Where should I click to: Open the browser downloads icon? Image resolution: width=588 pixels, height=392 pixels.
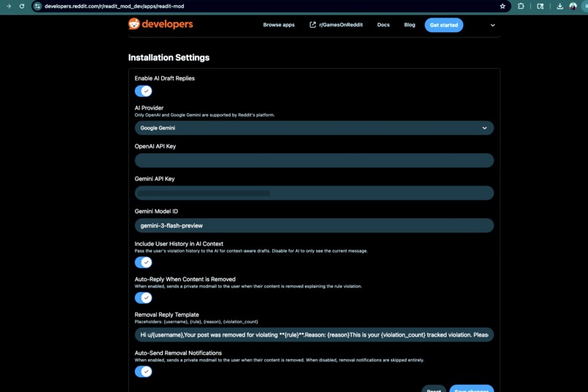(560, 6)
